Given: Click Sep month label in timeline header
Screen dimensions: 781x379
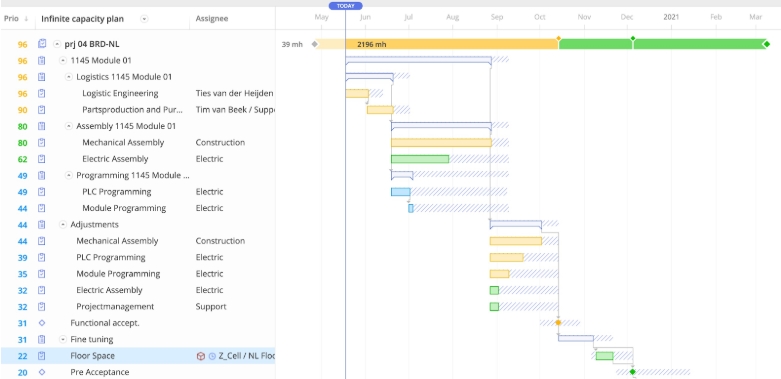Looking at the screenshot, I should click(497, 17).
